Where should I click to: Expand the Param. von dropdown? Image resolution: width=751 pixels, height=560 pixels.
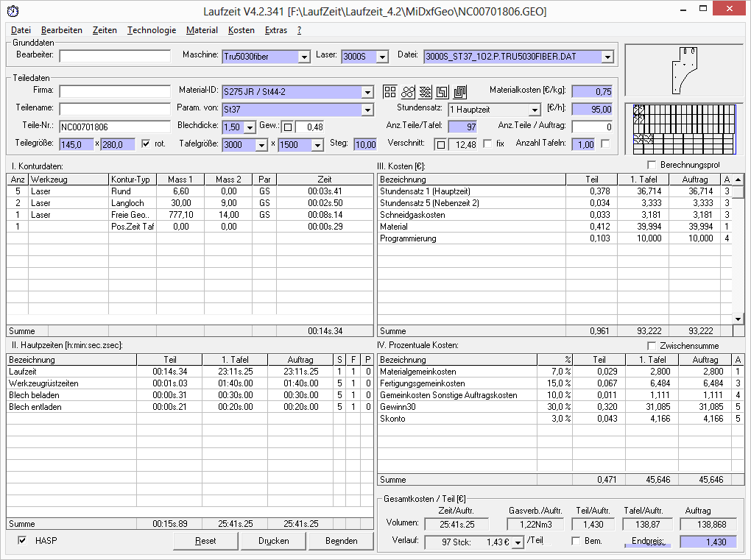tap(367, 110)
